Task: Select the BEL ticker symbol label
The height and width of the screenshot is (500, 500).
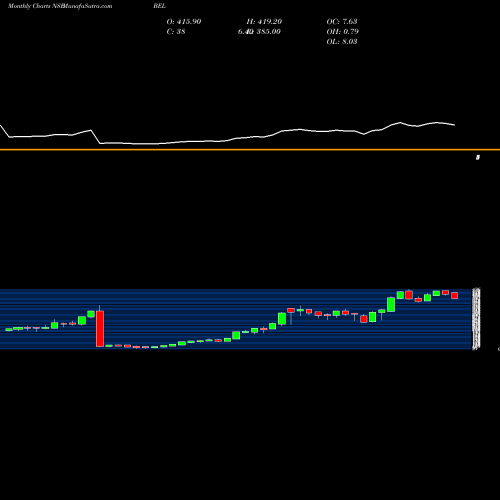Action: tap(159, 6)
